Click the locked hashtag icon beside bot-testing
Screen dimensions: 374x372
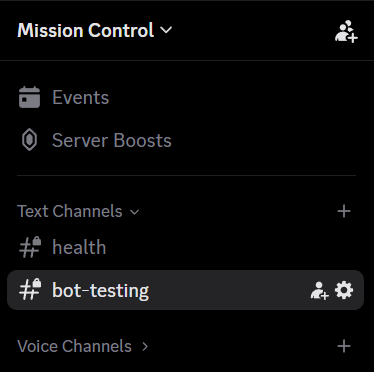(x=30, y=290)
